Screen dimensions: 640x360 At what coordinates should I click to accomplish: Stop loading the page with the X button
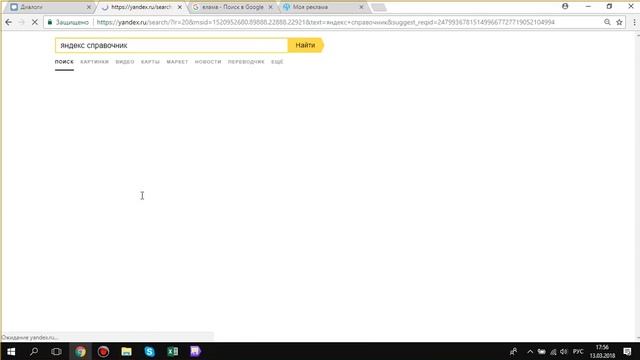(x=35, y=22)
